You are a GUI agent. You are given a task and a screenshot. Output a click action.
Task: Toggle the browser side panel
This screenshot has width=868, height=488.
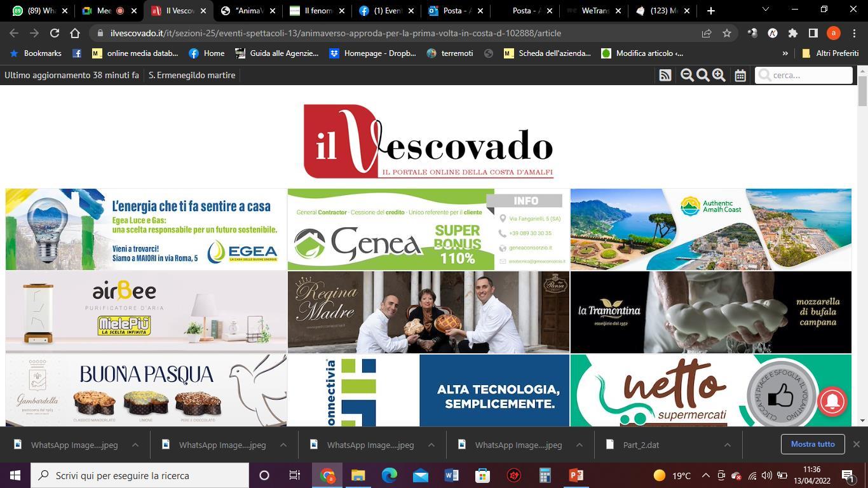tap(813, 33)
